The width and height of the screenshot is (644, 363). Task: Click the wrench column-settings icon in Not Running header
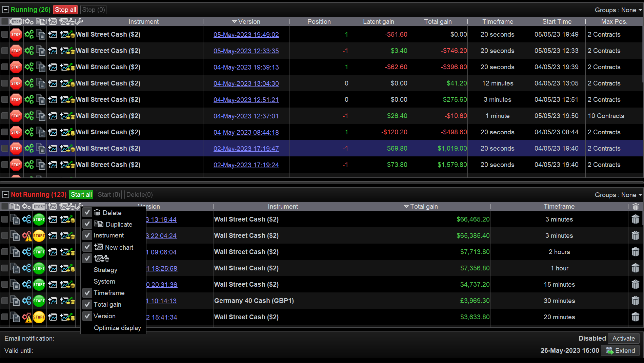click(80, 206)
